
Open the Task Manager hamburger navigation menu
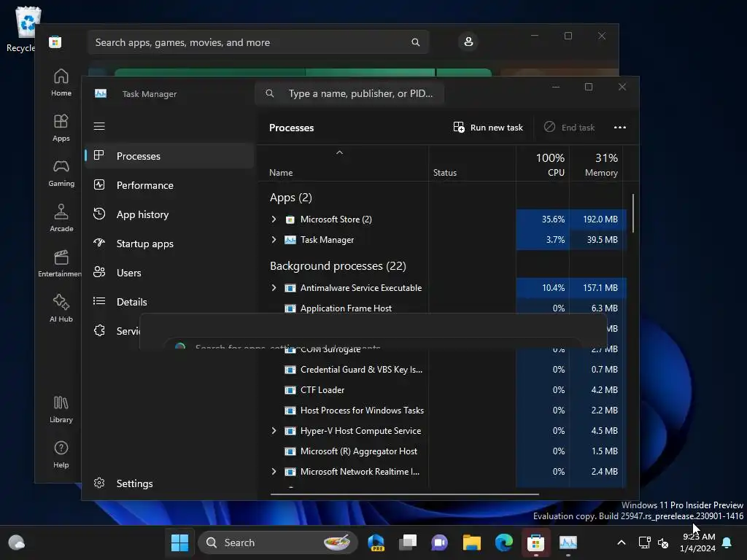pos(99,126)
